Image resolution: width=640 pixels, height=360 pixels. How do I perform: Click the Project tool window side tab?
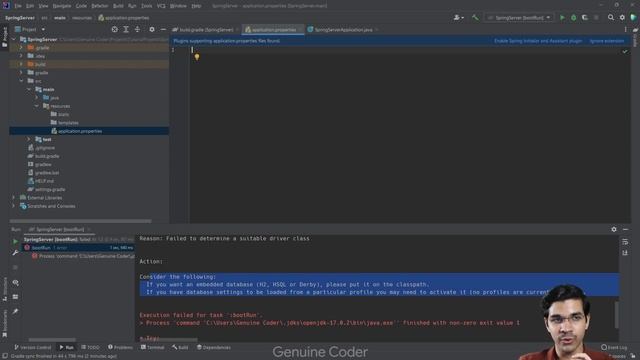pos(4,38)
